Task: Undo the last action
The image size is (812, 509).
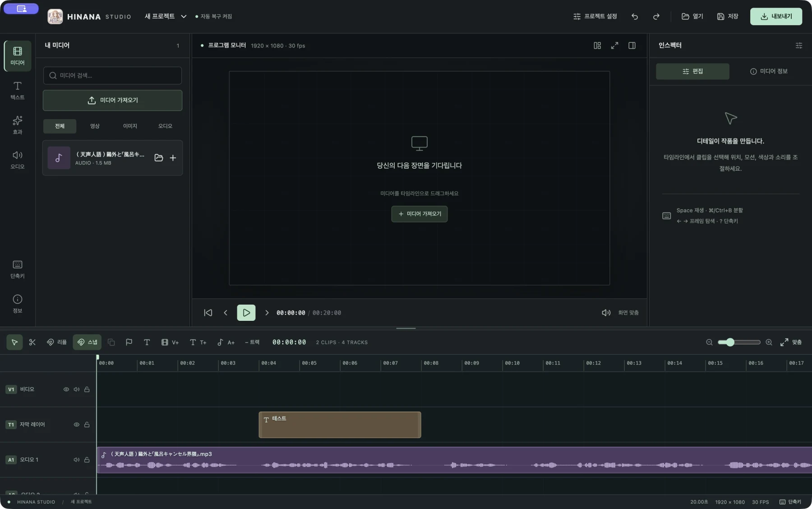Action: (x=635, y=16)
